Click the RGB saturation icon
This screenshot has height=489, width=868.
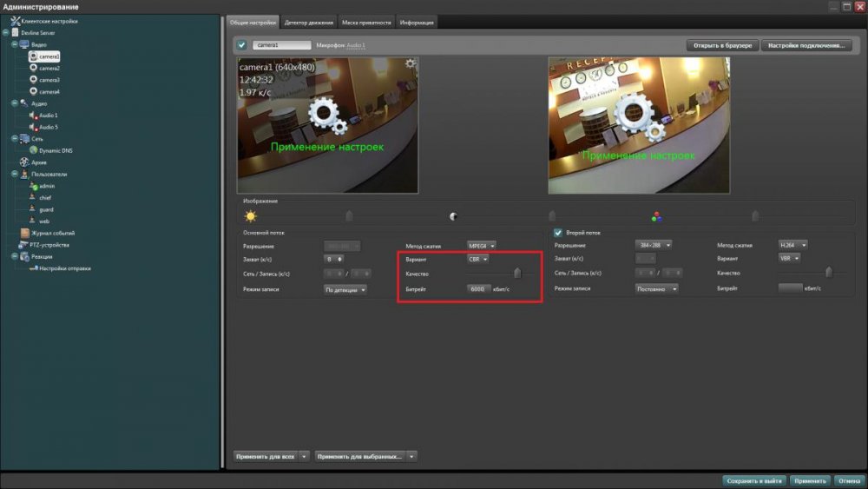(656, 216)
